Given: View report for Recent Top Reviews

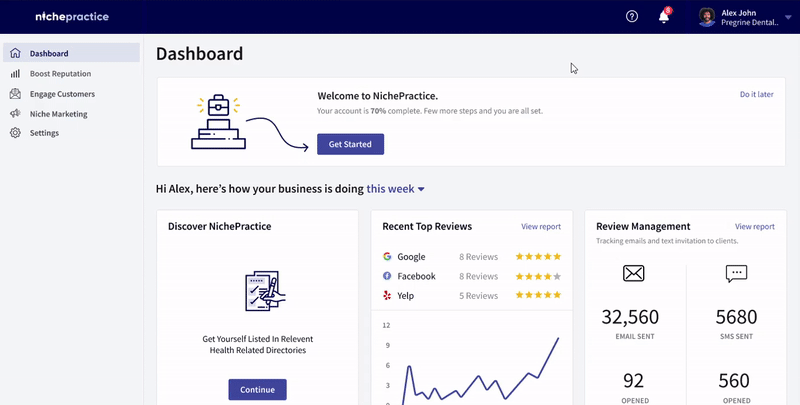Looking at the screenshot, I should click(x=541, y=226).
